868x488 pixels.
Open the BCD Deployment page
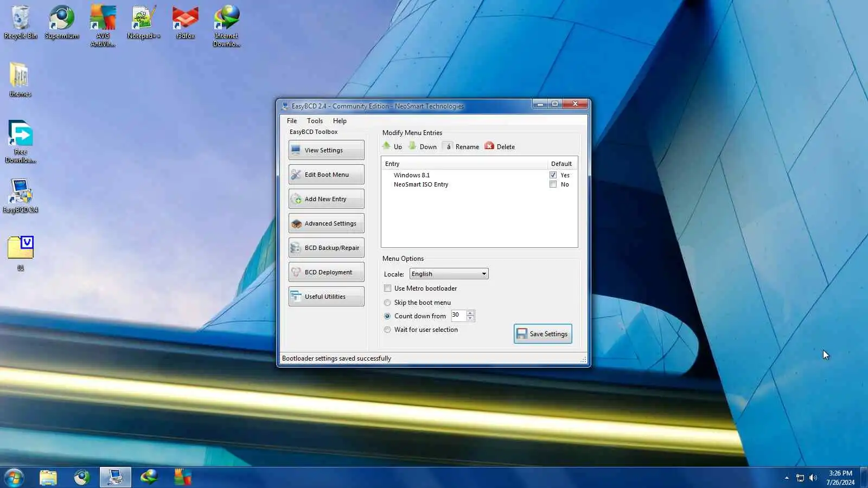326,272
